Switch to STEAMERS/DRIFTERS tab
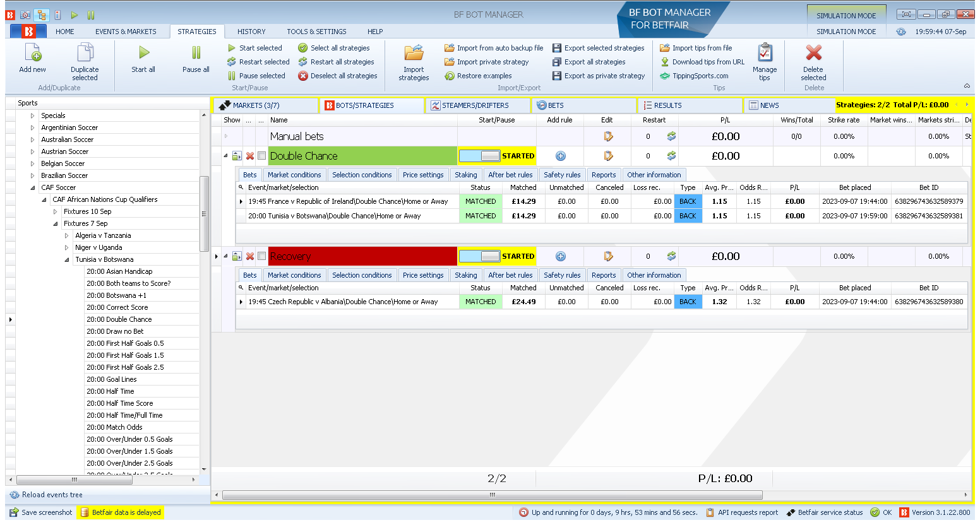Viewport: 980px width, 525px height. (477, 105)
